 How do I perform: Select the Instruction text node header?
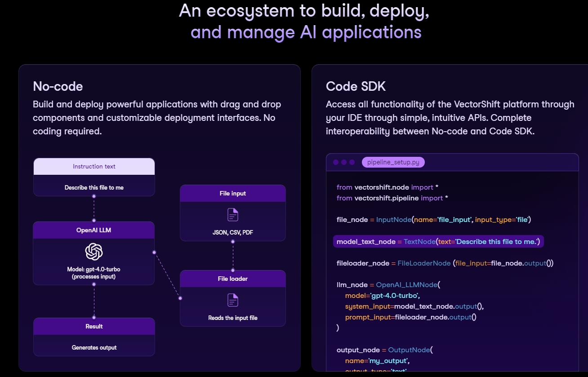click(94, 166)
